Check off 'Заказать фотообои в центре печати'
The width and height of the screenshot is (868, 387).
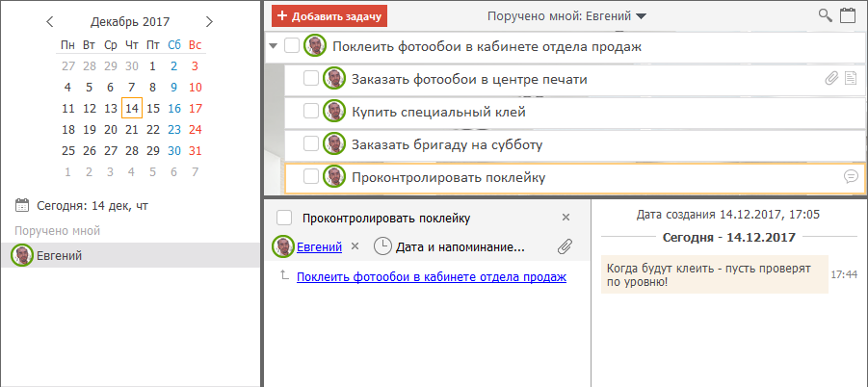[x=311, y=79]
